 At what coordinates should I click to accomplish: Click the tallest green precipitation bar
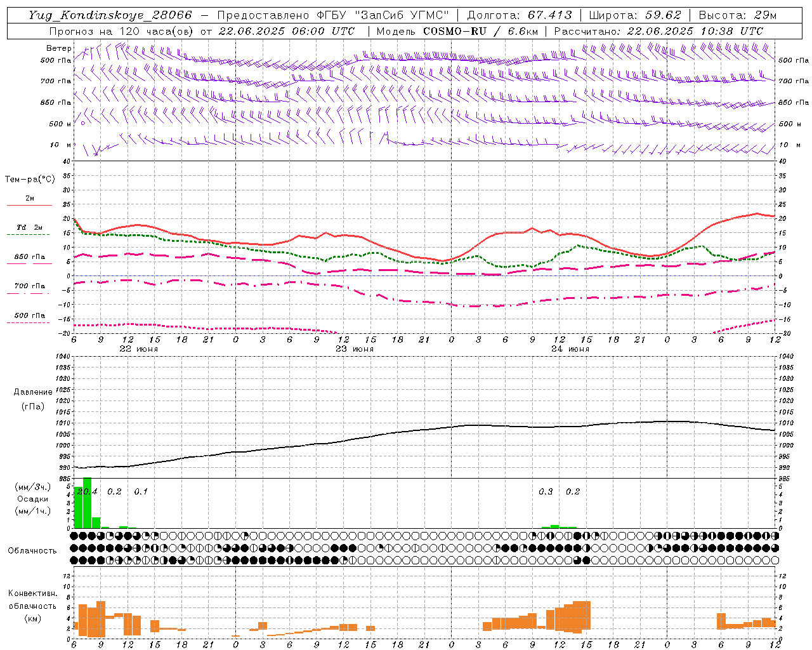[88, 503]
